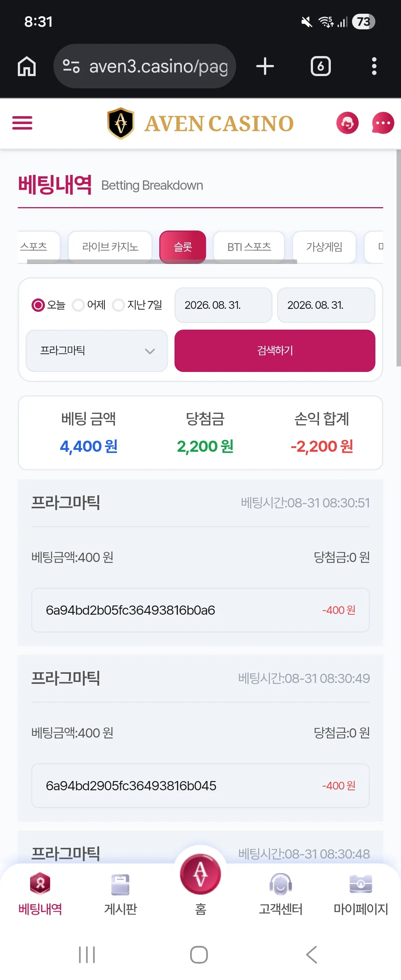
Task: Expand the 프라그마틱 provider dropdown
Action: [97, 351]
